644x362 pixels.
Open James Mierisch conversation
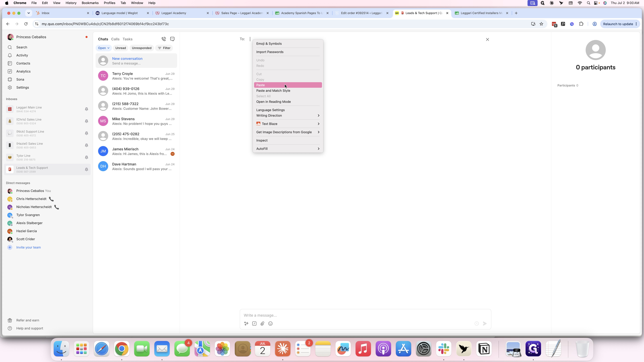click(x=136, y=151)
